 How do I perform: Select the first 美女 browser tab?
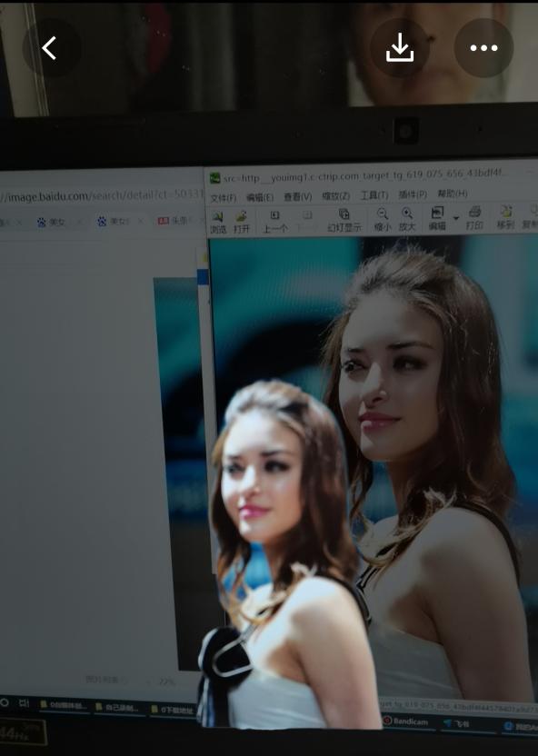(x=52, y=223)
